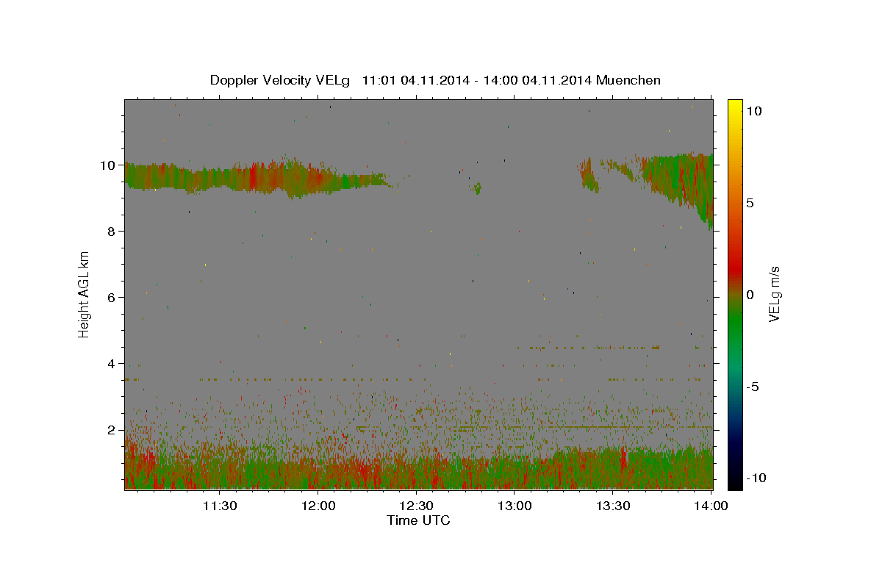Click the colorbar value 10 label
Viewport: 882px width, 588px height.
pos(753,111)
